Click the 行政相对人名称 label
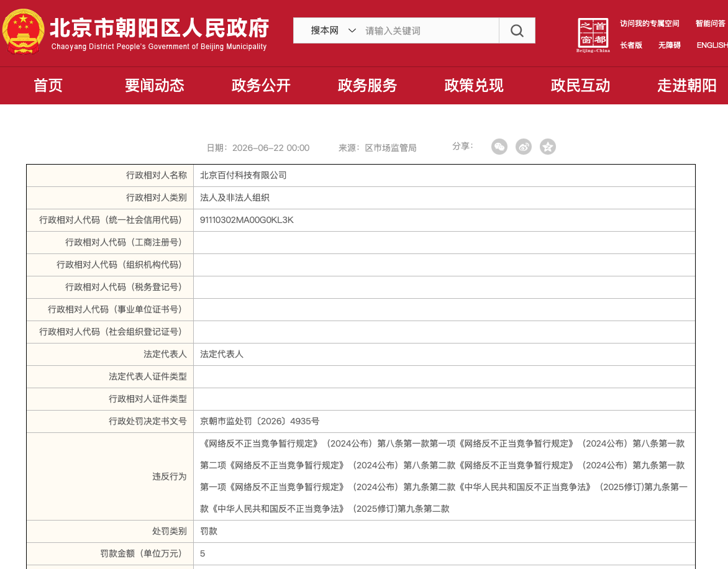 click(157, 175)
